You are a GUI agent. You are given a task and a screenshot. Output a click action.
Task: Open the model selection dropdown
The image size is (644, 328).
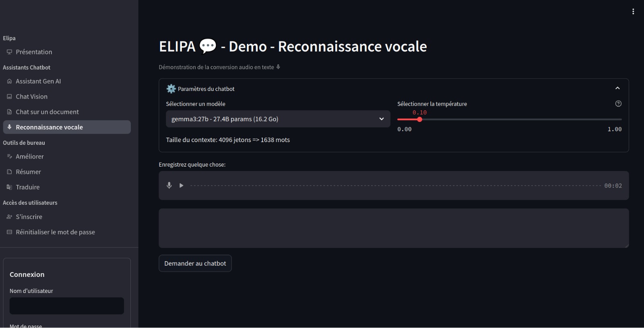278,119
